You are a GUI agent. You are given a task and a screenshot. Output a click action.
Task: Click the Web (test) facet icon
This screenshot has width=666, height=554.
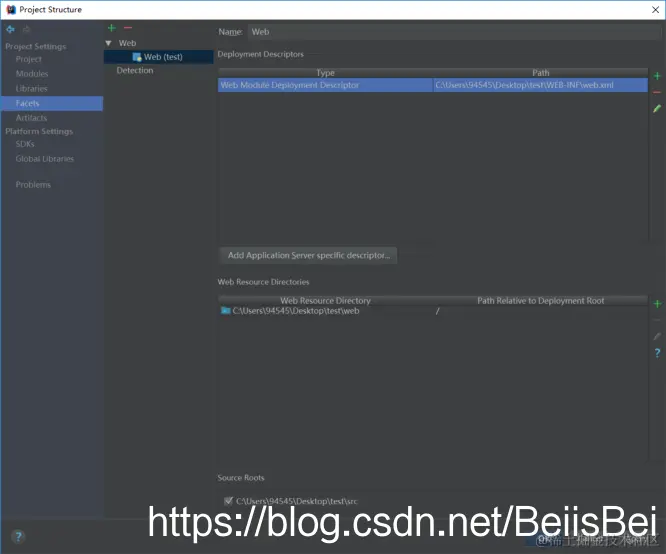[x=137, y=57]
